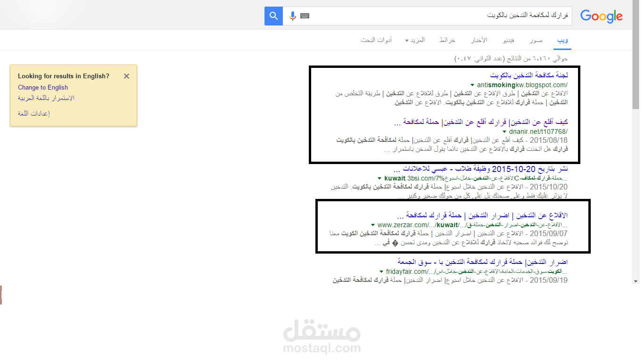Expand dropdown arrow next to www.zerzar.com
Image resolution: width=644 pixels, height=362 pixels.
click(373, 225)
